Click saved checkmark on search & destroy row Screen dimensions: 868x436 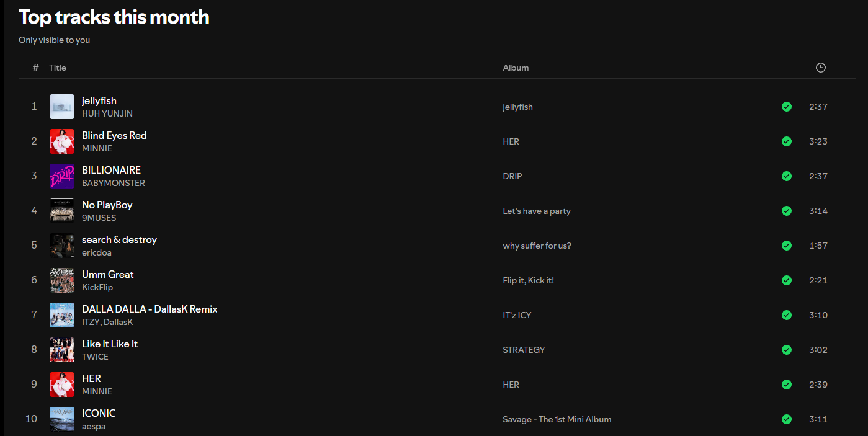[x=786, y=246]
